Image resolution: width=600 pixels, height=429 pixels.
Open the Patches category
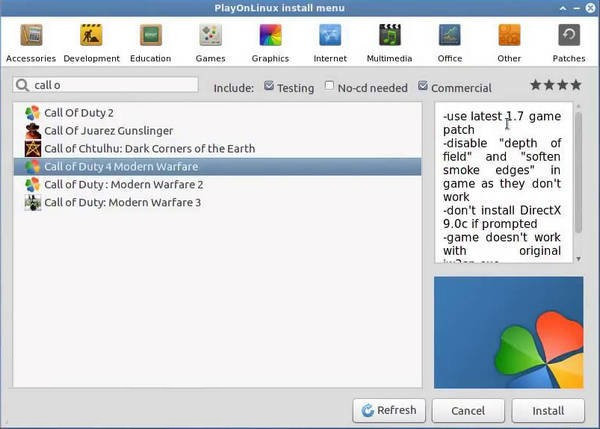[x=569, y=43]
